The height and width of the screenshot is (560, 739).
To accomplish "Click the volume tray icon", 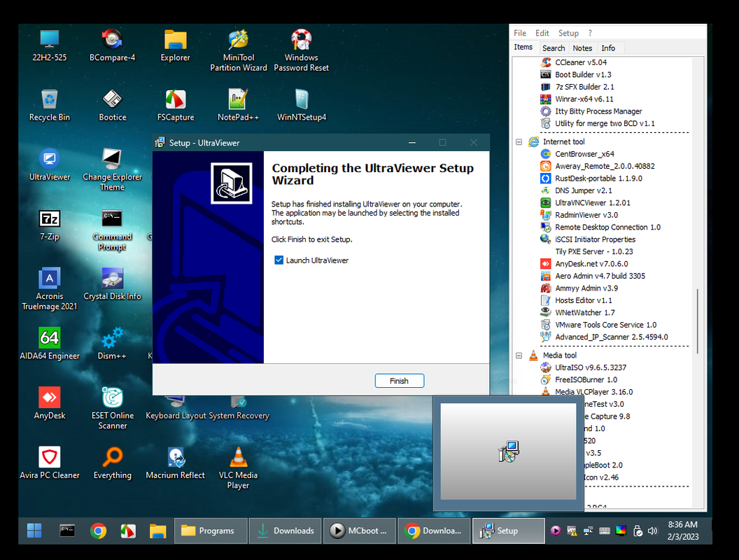I will tap(652, 531).
